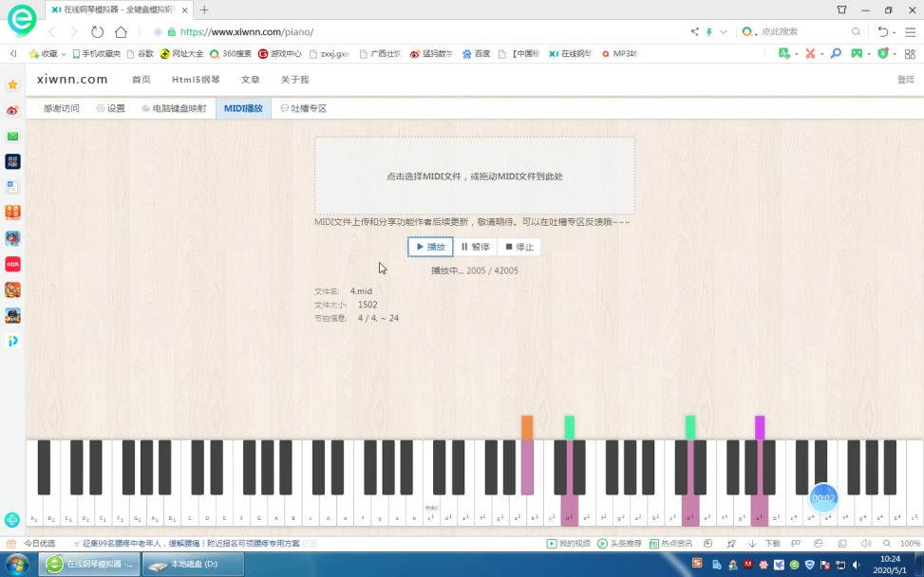Open the Html5钢琴 navigation link
The height and width of the screenshot is (577, 924).
click(x=196, y=80)
